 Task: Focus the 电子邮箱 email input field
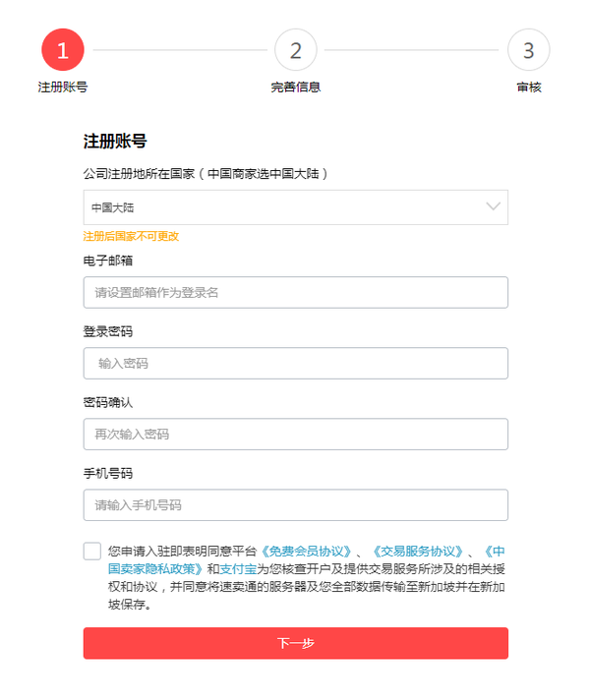click(x=296, y=292)
